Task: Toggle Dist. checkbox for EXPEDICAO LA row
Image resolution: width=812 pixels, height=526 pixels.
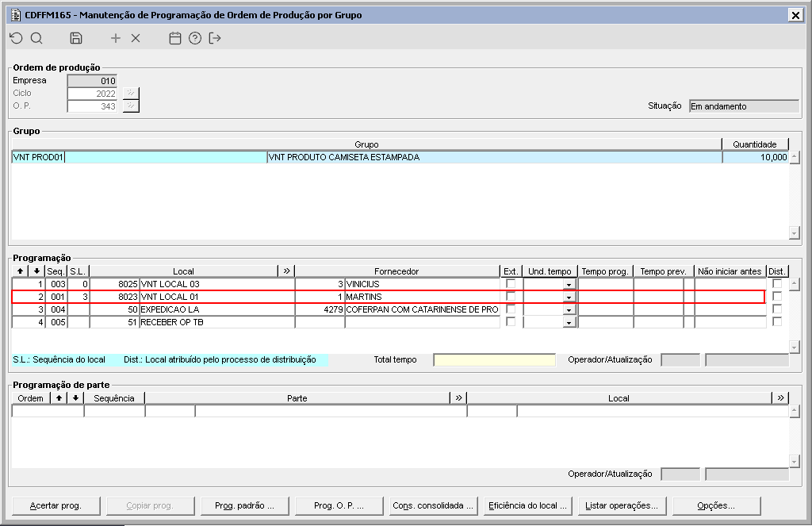Action: click(777, 309)
